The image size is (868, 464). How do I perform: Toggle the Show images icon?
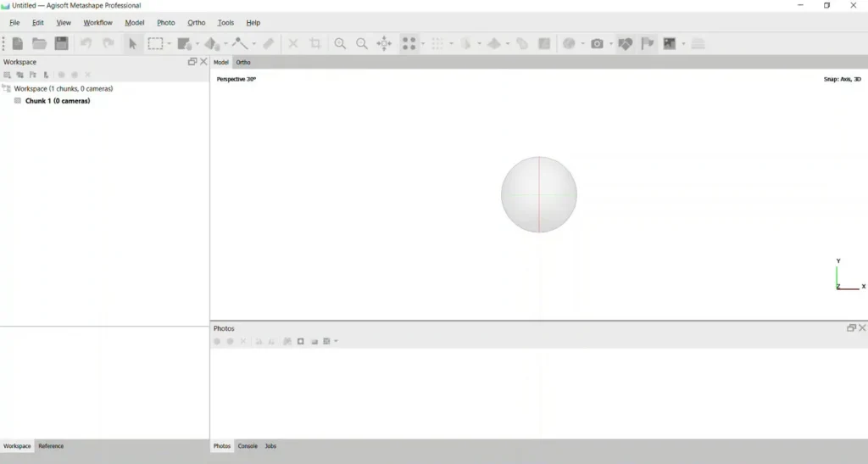click(670, 43)
